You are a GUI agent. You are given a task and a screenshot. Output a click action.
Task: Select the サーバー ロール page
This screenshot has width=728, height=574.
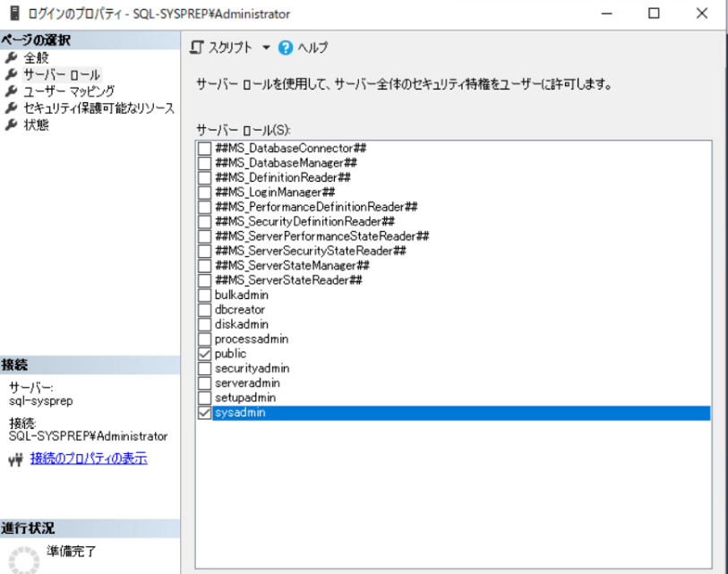(x=62, y=74)
